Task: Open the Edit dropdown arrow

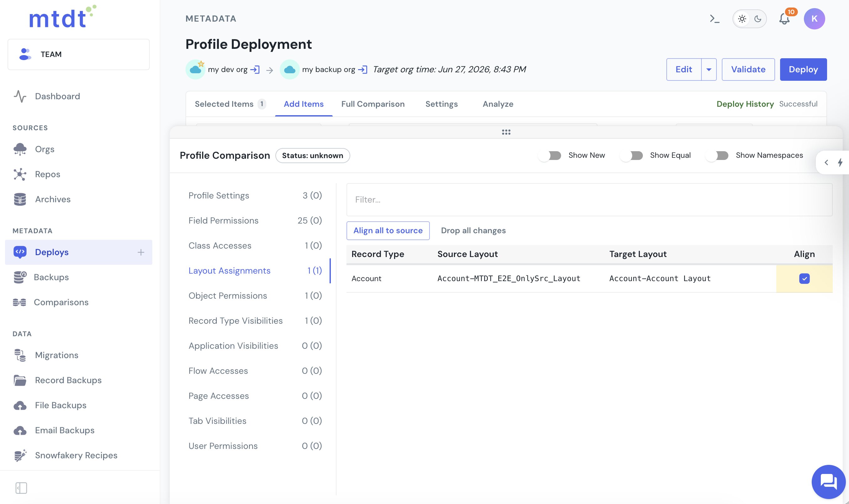Action: (709, 69)
